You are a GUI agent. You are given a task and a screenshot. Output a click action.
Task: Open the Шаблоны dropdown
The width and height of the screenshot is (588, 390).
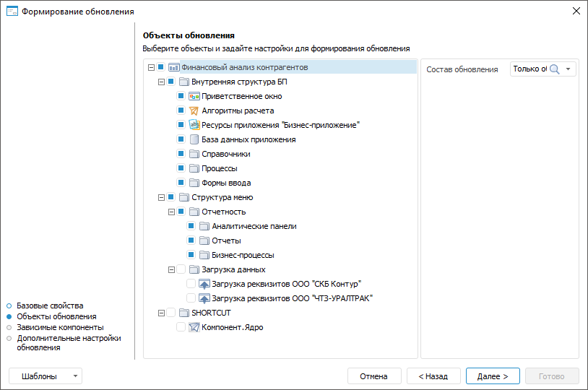click(46, 376)
